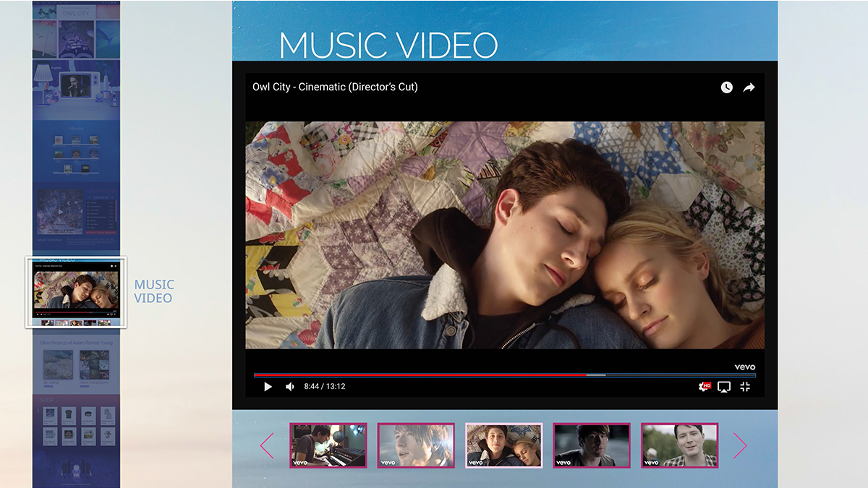Screen dimensions: 868x488
Task: Click the vevo logo watermark
Action: click(744, 367)
